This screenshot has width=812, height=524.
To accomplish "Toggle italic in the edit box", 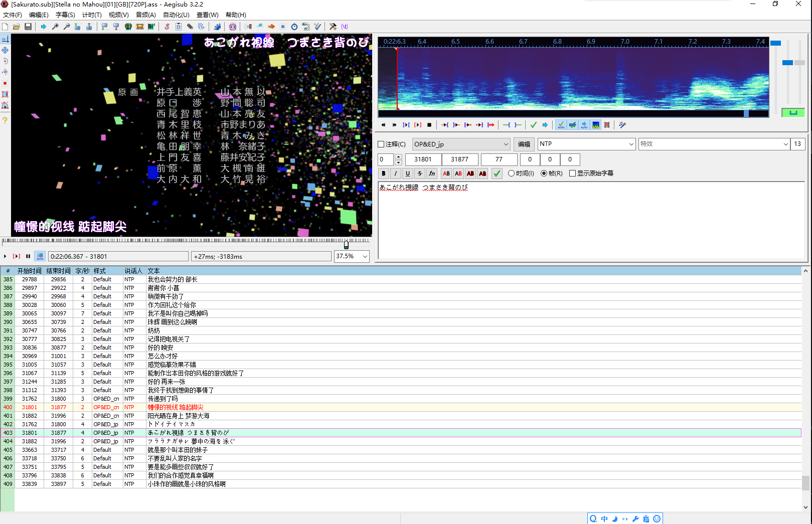I will tap(396, 173).
